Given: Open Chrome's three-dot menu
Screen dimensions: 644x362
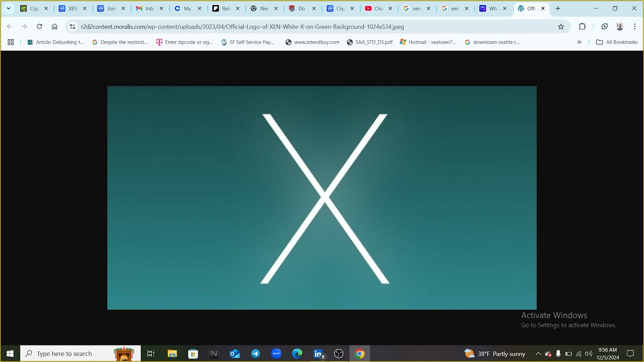Looking at the screenshot, I should pos(634,27).
